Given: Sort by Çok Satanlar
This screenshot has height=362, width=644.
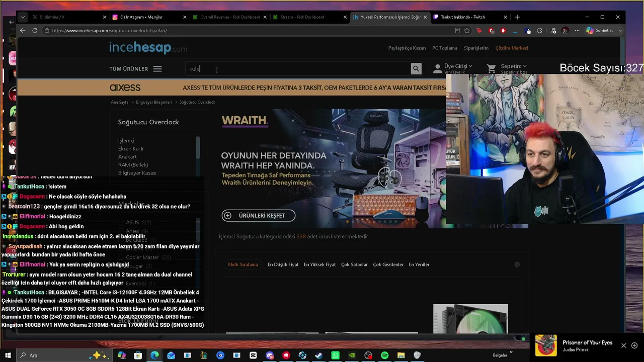Looking at the screenshot, I should 354,264.
